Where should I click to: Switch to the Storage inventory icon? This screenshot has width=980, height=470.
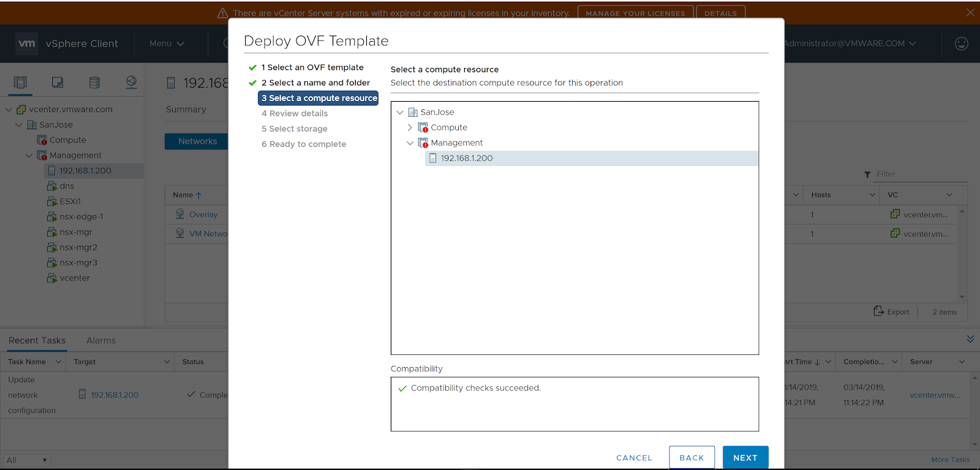(94, 82)
